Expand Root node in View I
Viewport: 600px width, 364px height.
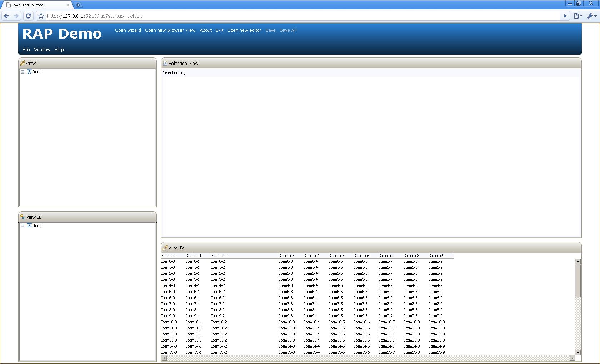(x=23, y=72)
